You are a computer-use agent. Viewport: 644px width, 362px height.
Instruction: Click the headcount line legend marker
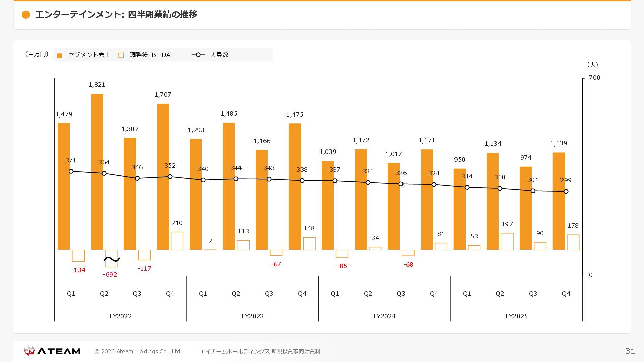click(x=198, y=55)
